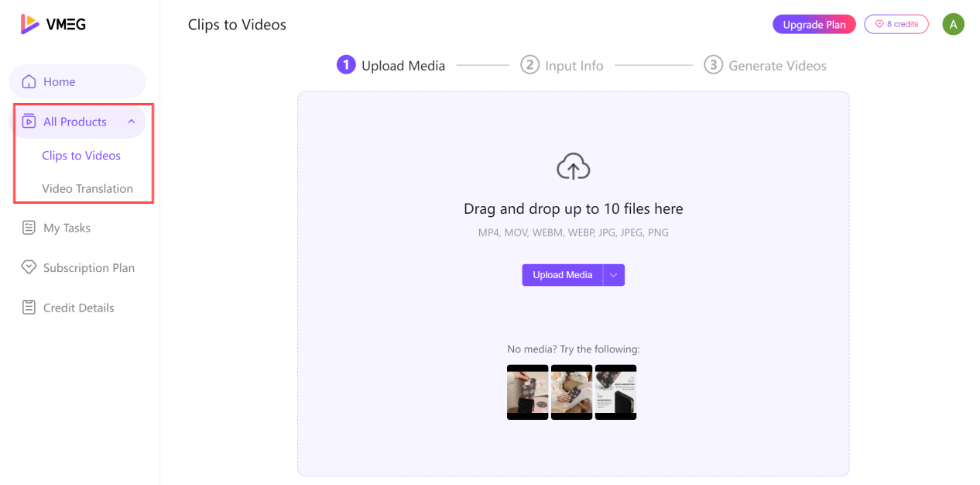Viewport: 980px width, 485px height.
Task: Choose the first sample media thumbnail
Action: [527, 392]
